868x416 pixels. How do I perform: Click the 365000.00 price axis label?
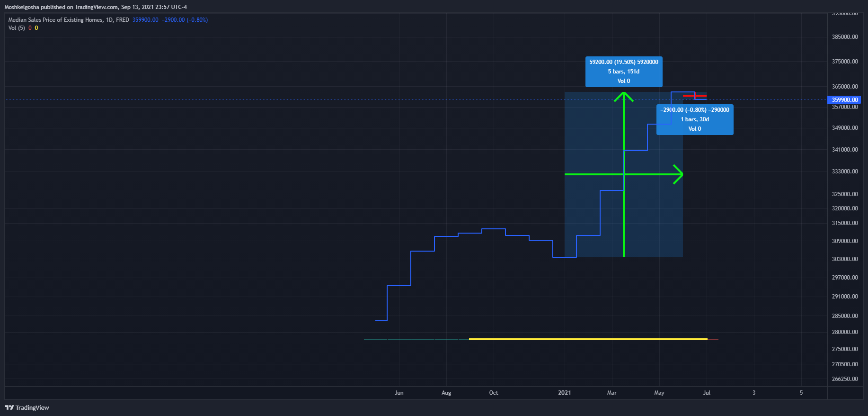coord(845,87)
